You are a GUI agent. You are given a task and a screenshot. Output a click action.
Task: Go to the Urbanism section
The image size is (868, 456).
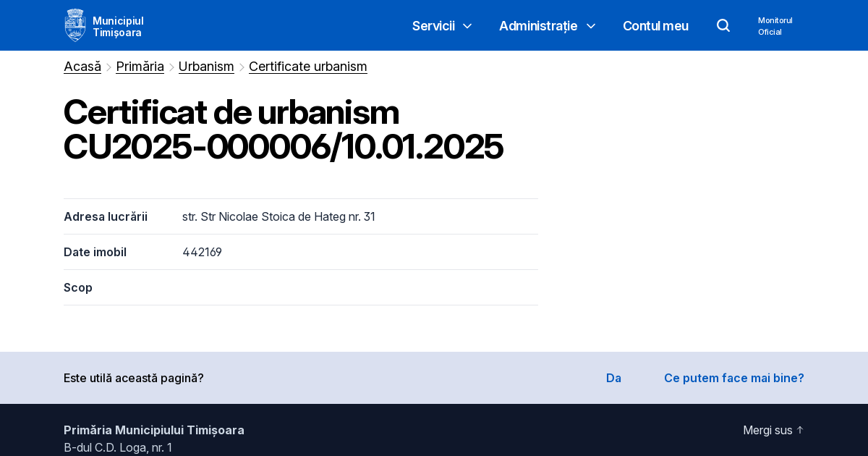click(206, 66)
